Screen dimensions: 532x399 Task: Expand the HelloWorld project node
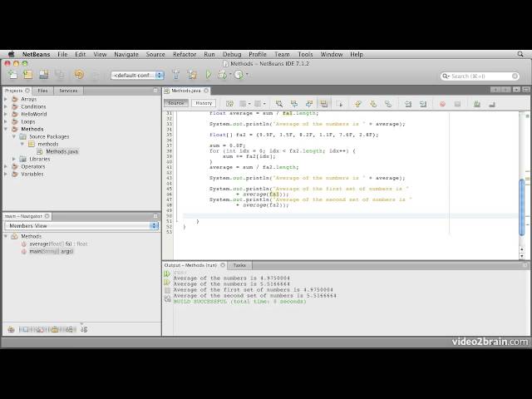(x=6, y=114)
